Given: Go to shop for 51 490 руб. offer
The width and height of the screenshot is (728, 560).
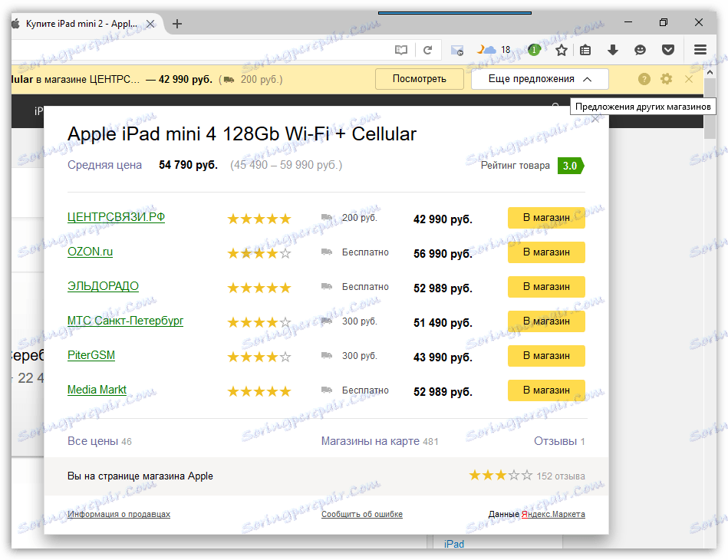Looking at the screenshot, I should pyautogui.click(x=546, y=321).
